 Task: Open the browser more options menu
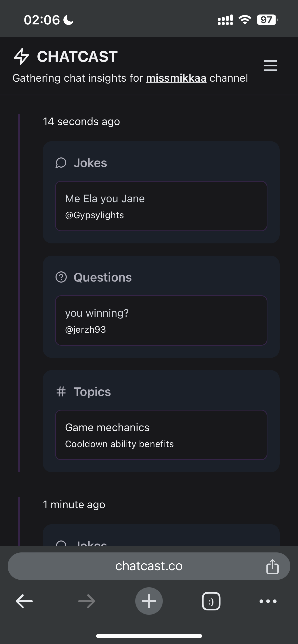268,601
